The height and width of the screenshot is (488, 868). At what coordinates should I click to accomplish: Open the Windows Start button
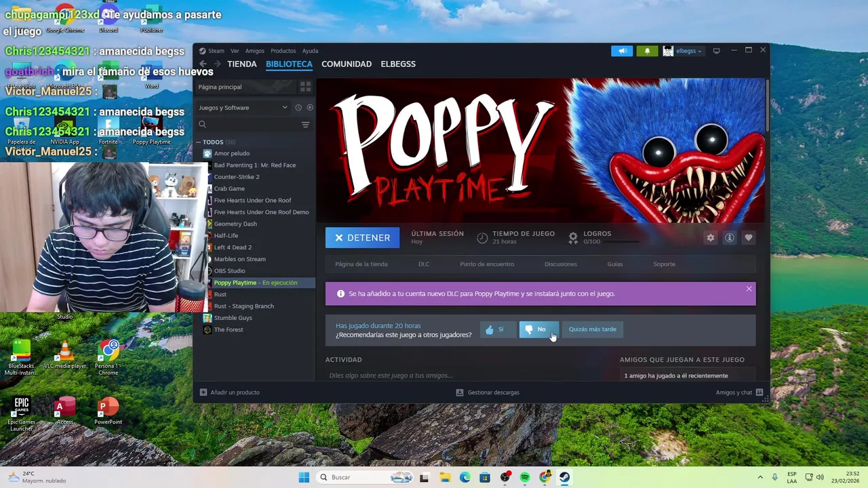(x=304, y=477)
